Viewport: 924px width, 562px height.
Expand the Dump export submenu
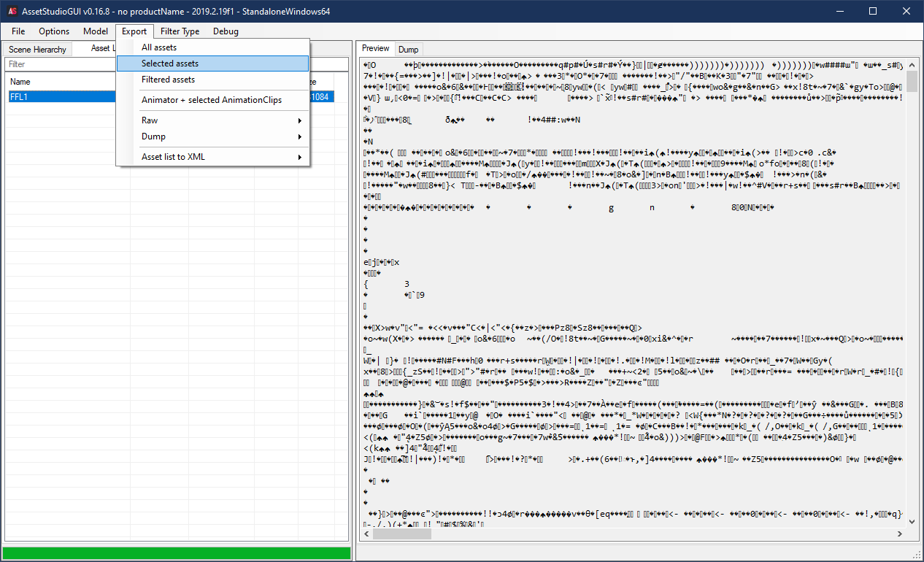click(x=212, y=136)
